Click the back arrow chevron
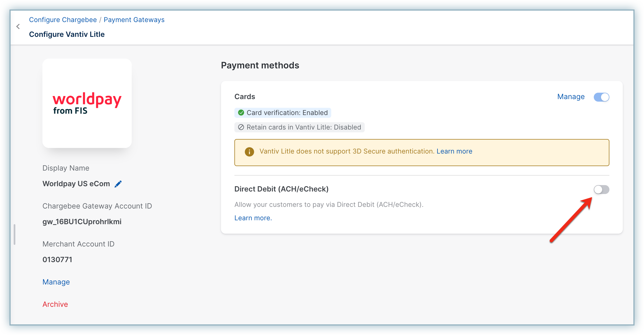 tap(18, 27)
